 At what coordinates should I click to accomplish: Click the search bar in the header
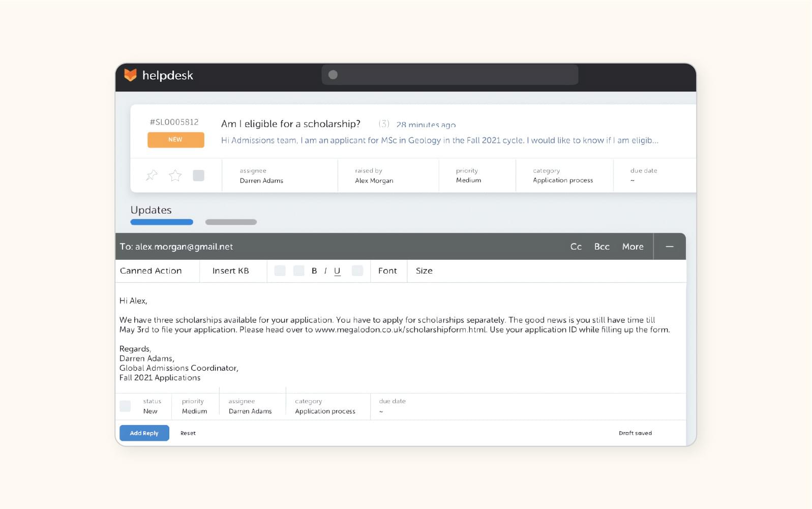coord(449,75)
